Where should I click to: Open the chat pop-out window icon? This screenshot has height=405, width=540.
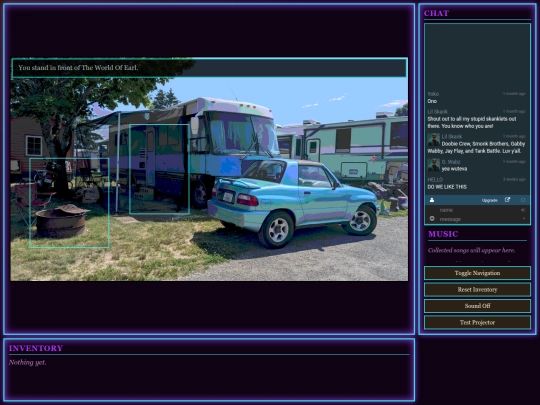[x=507, y=200]
